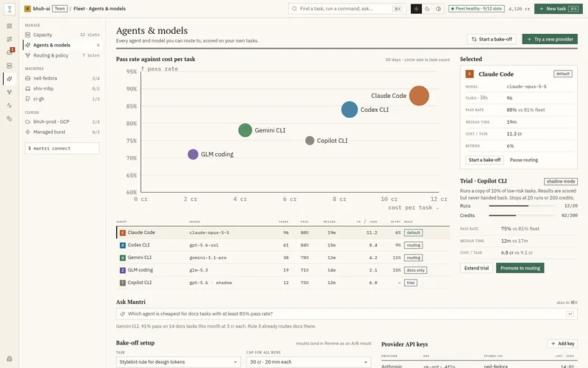Screen dimensions: 588x368
Task: Select the ci-gh machine
Action: 62,99
